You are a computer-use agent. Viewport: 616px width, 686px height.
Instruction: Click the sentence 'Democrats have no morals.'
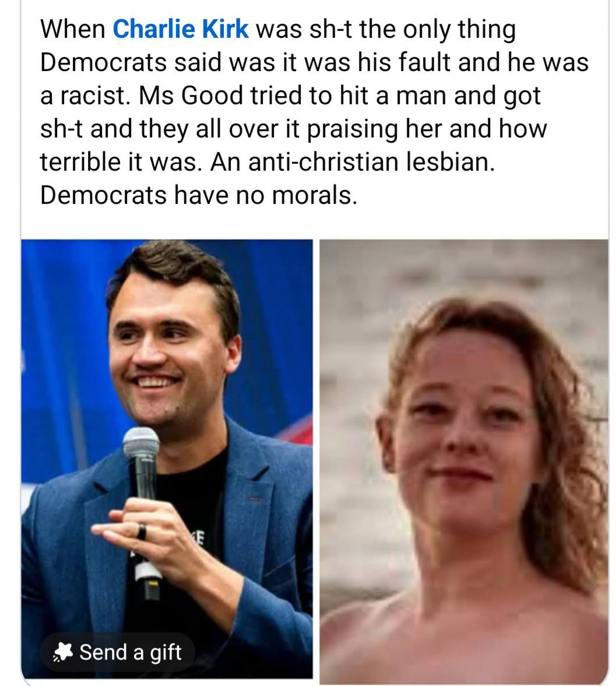[x=199, y=195]
